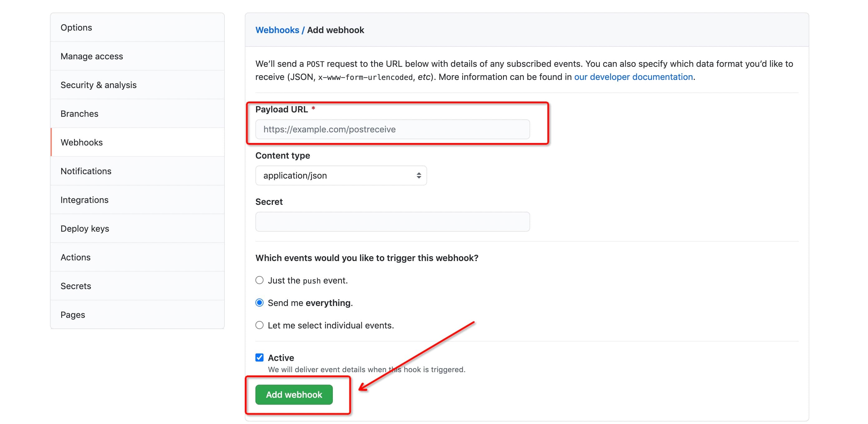Open Security & analysis section

(137, 85)
